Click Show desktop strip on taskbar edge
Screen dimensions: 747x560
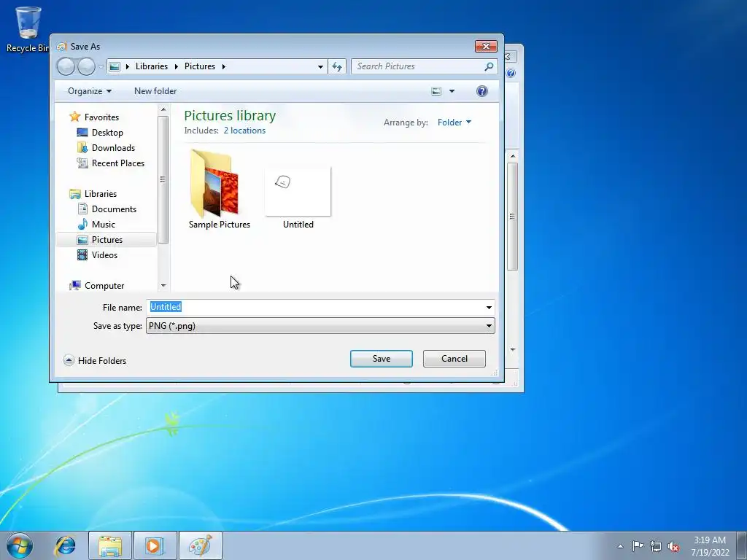(742, 545)
